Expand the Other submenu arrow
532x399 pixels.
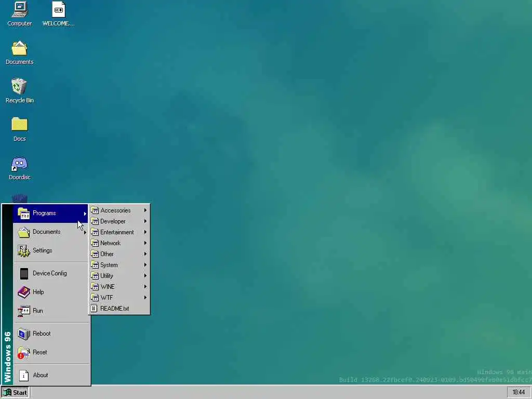click(145, 254)
